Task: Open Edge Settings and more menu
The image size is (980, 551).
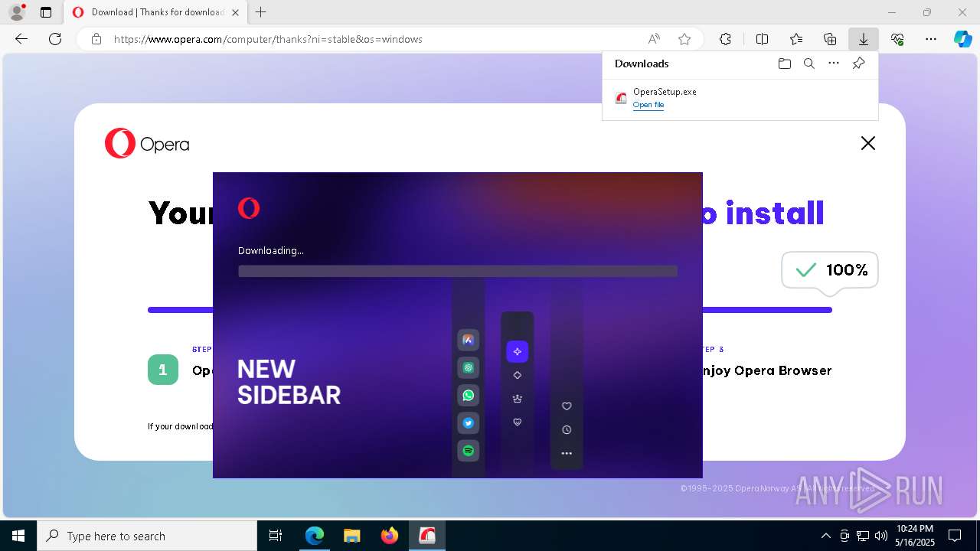Action: coord(931,39)
